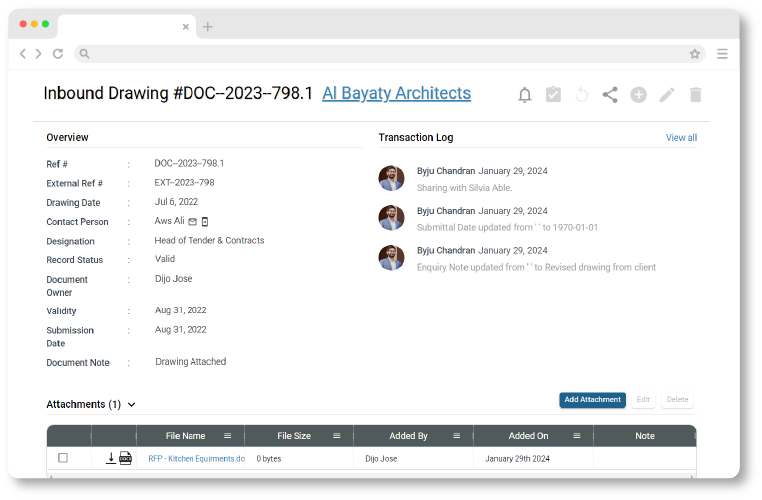Open the Al Bayaty Architects link
Viewport: 762px width, 500px height.
click(x=396, y=94)
